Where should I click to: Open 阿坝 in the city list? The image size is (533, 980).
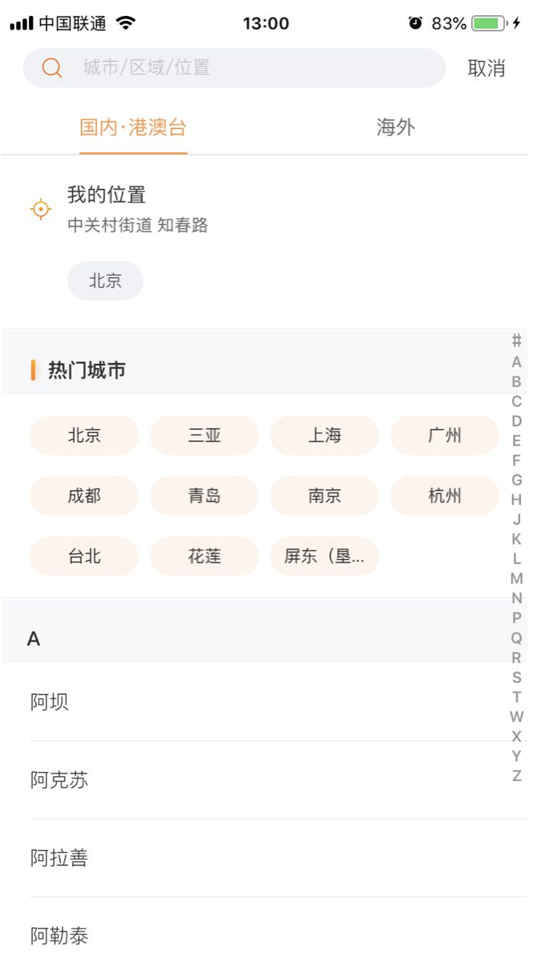(x=50, y=702)
